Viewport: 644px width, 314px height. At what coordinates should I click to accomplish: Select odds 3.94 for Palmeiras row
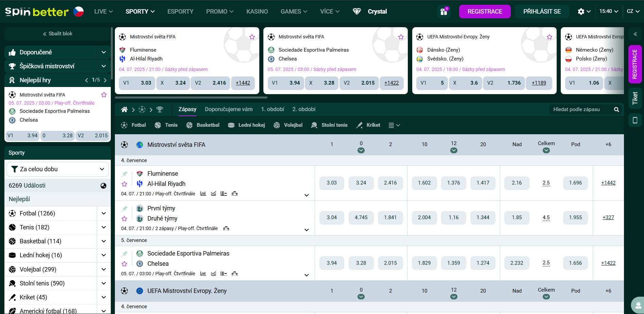point(332,263)
